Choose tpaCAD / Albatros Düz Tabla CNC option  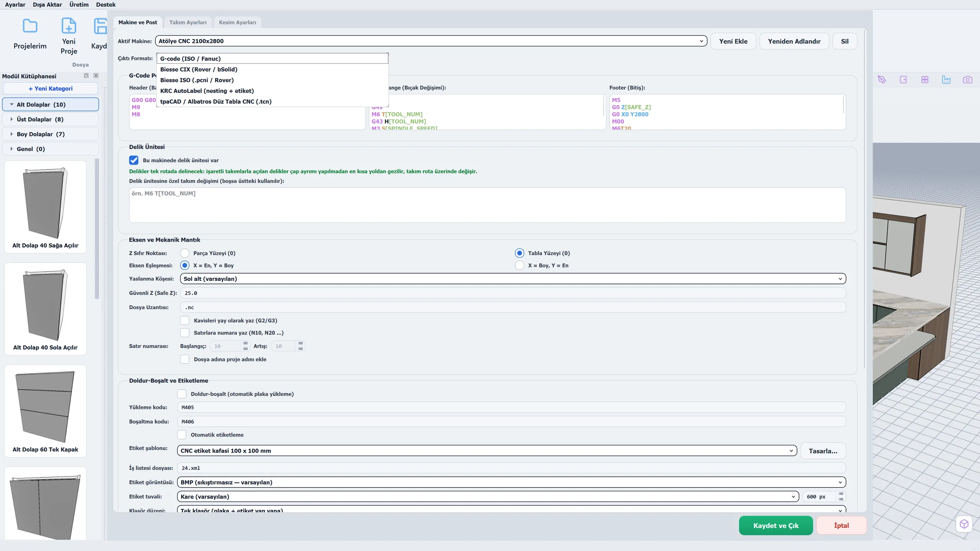tap(273, 101)
